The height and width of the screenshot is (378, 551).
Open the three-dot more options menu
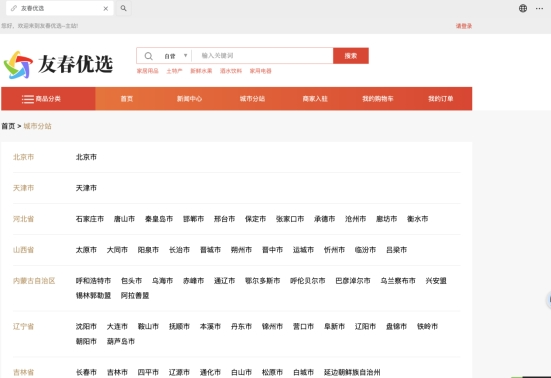coord(539,8)
